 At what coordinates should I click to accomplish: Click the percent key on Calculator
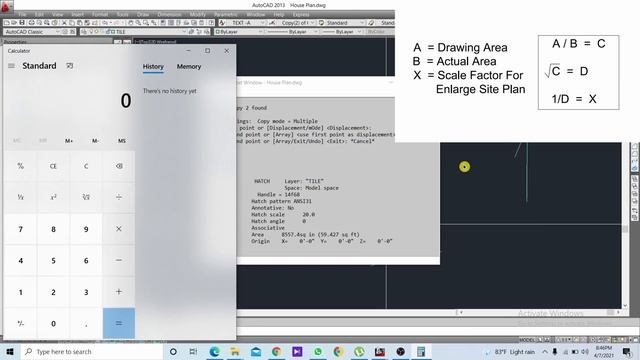21,166
